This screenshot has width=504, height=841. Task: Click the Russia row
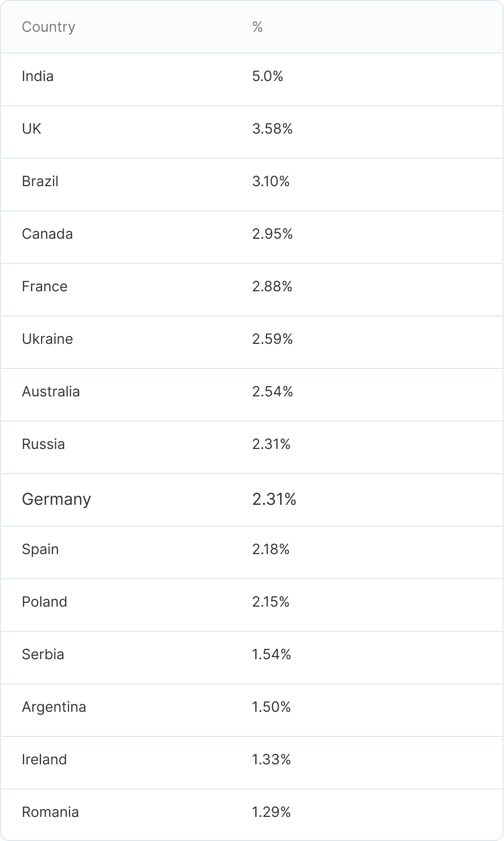coord(43,444)
